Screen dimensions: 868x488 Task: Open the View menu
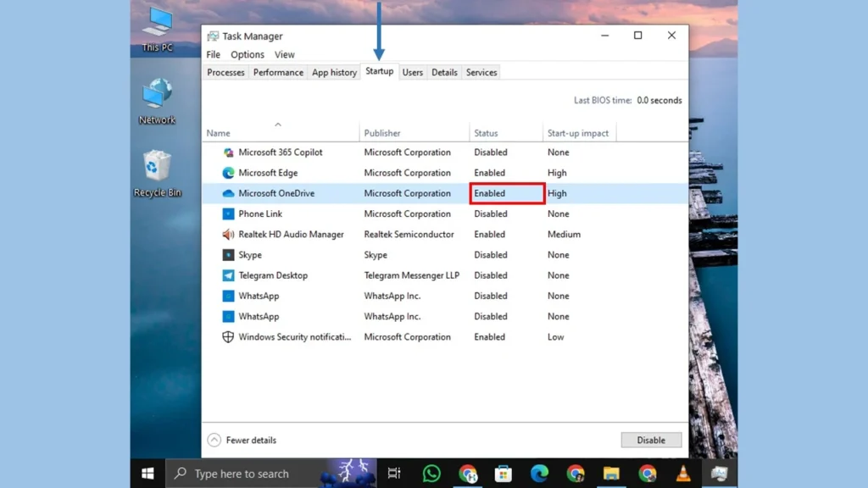point(285,54)
